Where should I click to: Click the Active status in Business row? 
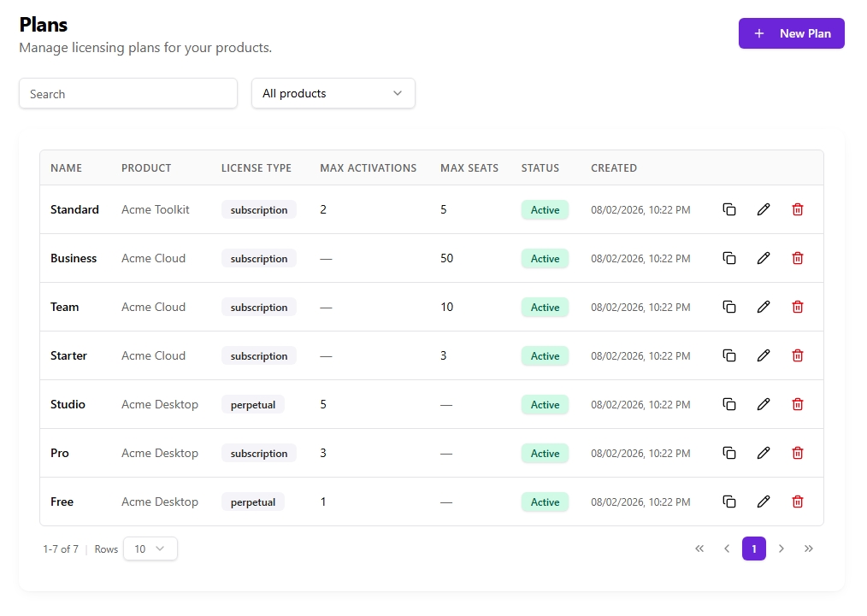coord(545,259)
